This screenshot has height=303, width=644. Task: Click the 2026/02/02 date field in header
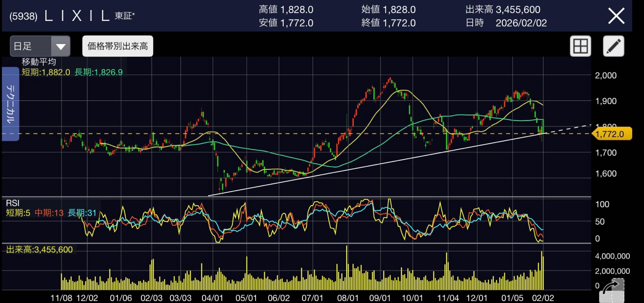point(521,23)
